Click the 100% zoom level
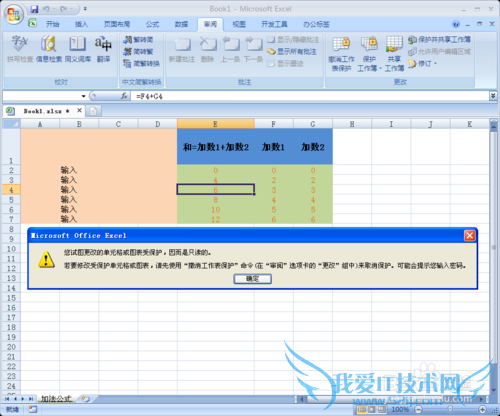The height and width of the screenshot is (416, 500). (x=400, y=409)
